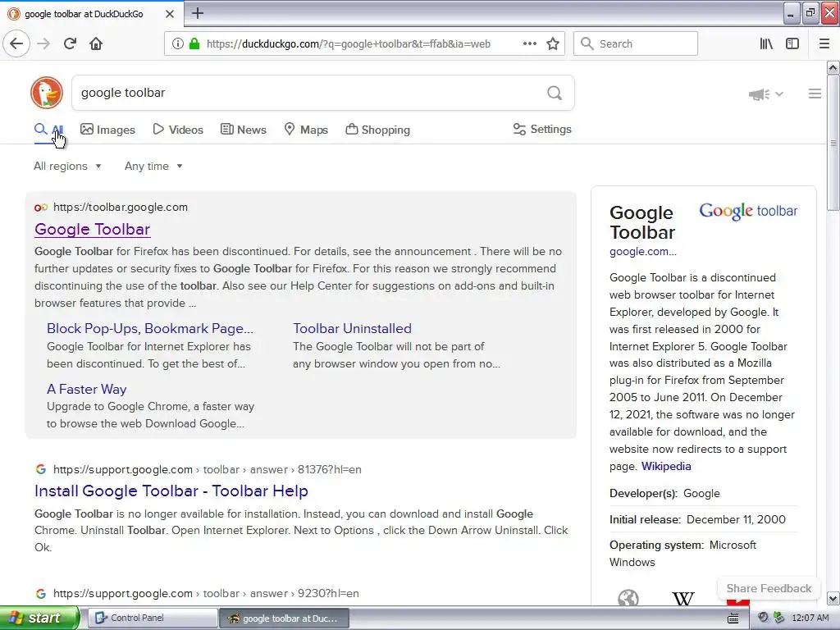This screenshot has height=630, width=840.
Task: Open DuckDuckGo megaphone dropdown
Action: 766,94
